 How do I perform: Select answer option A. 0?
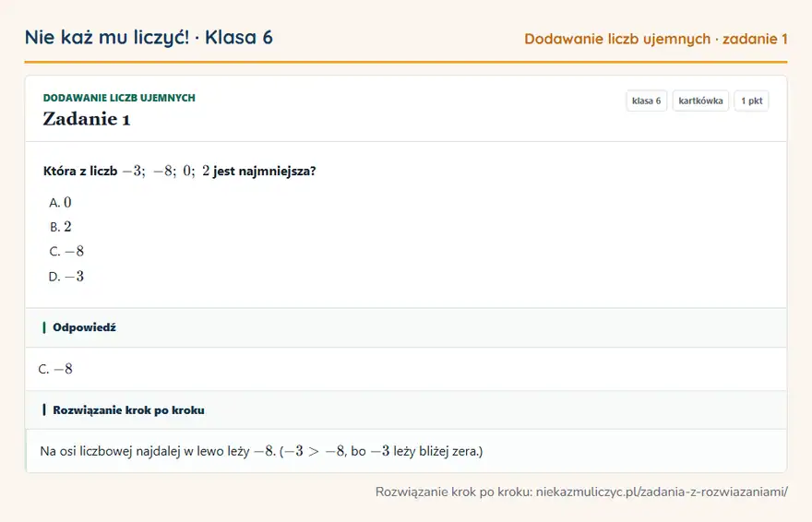tap(60, 202)
